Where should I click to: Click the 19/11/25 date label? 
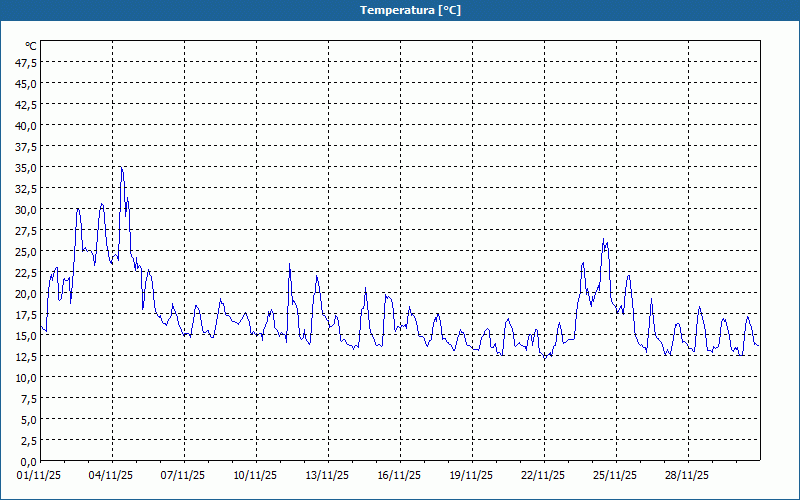(x=472, y=475)
